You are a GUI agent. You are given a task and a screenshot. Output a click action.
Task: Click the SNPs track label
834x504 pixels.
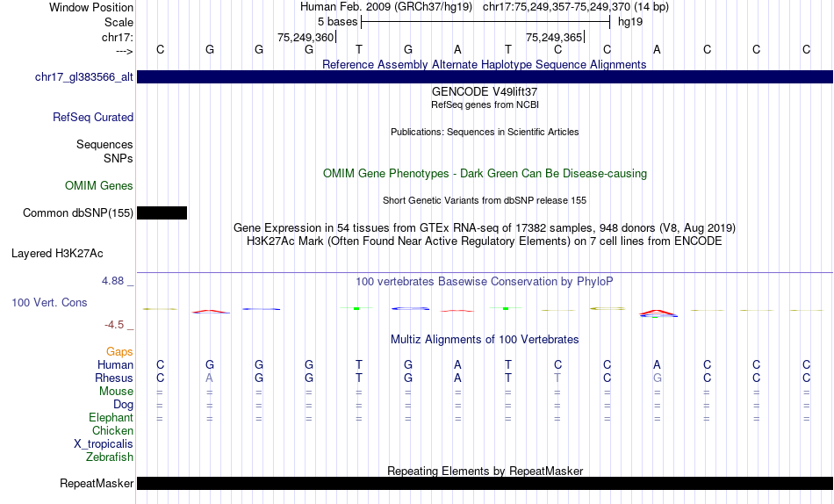(x=119, y=159)
